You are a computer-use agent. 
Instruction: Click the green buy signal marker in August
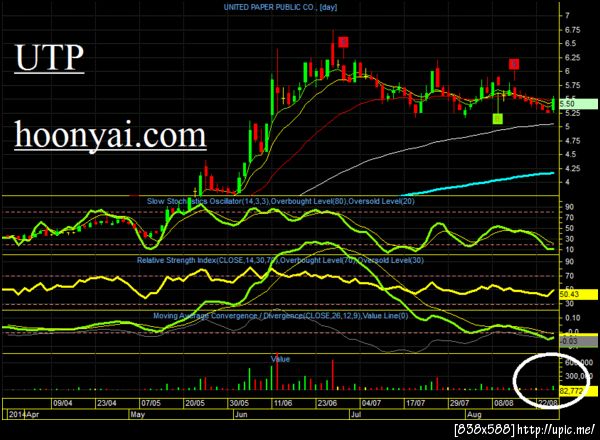point(497,119)
